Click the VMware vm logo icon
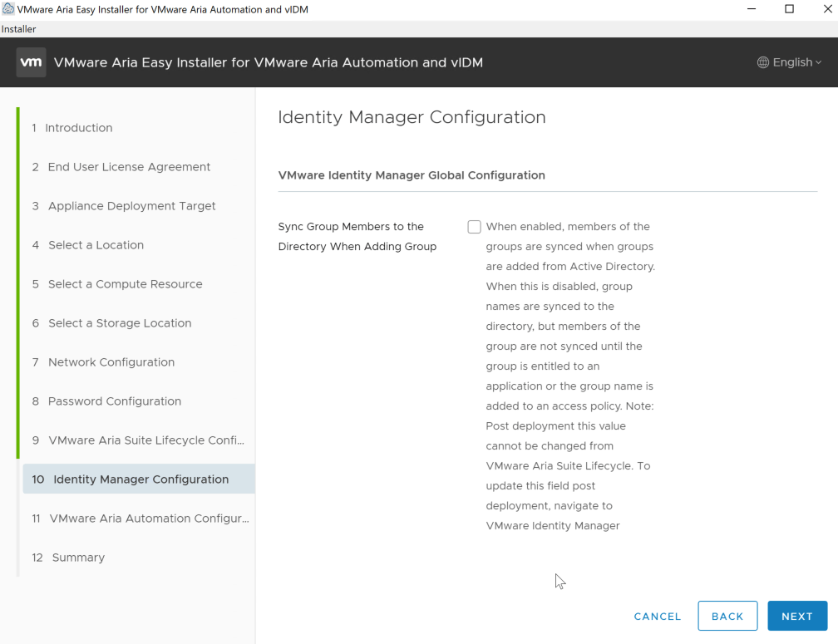The width and height of the screenshot is (838, 644). [x=32, y=62]
